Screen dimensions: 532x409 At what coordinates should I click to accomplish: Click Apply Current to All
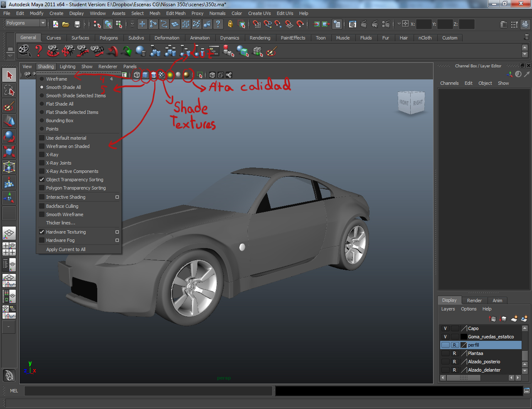coord(66,249)
